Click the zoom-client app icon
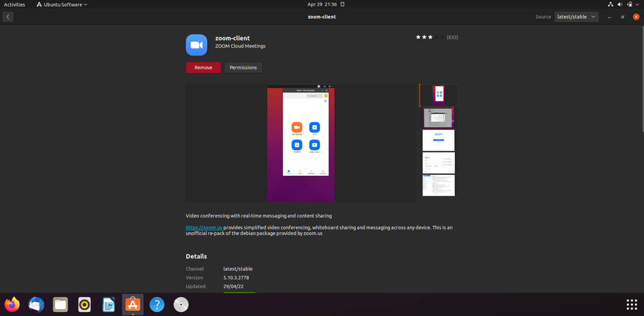This screenshot has width=644, height=316. 196,45
